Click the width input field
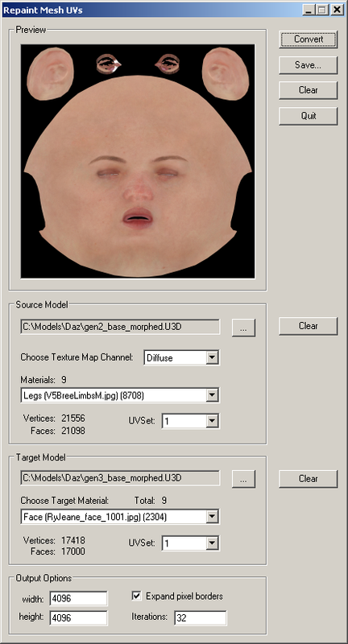Viewport: 348px width, 644px height. [78, 599]
